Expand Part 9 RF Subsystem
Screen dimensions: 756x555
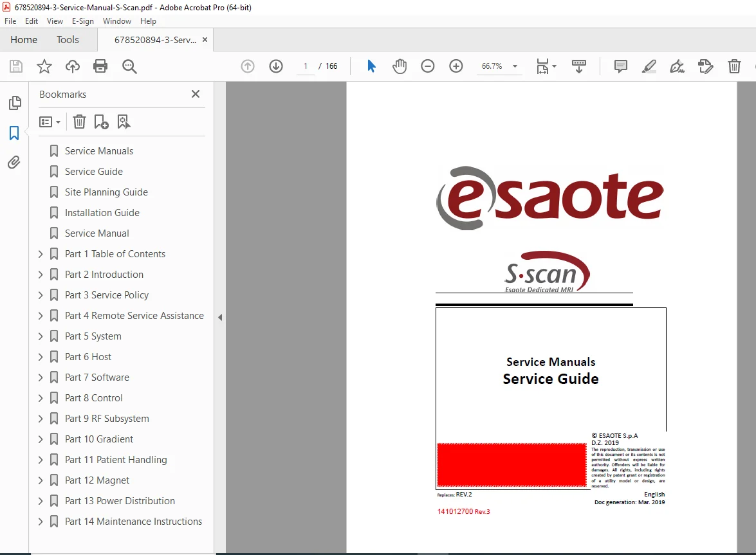click(41, 419)
